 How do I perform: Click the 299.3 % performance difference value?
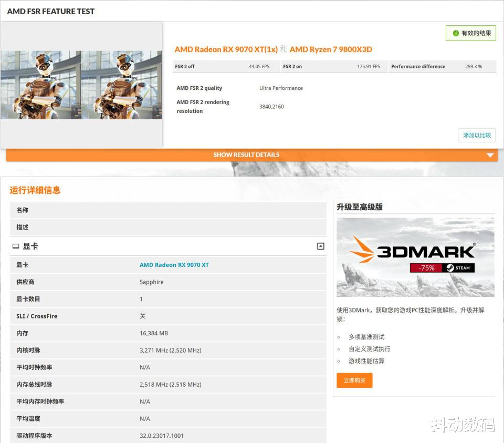(474, 66)
